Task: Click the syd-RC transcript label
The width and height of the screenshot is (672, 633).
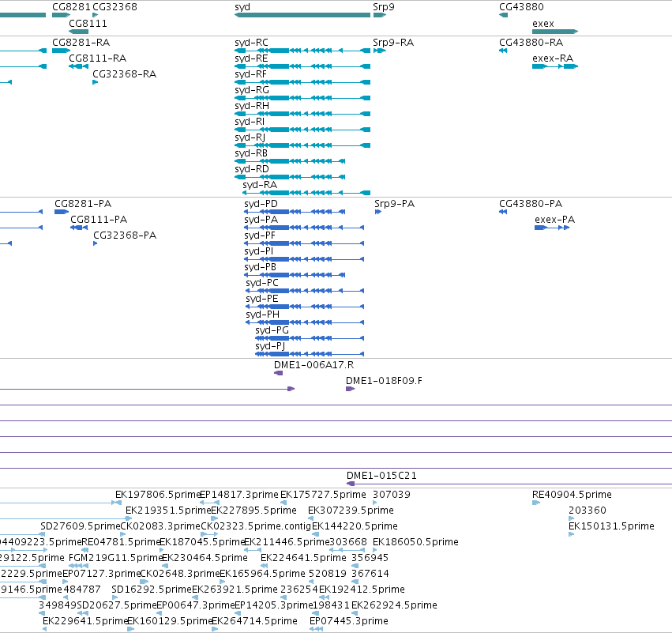Action: pos(251,43)
